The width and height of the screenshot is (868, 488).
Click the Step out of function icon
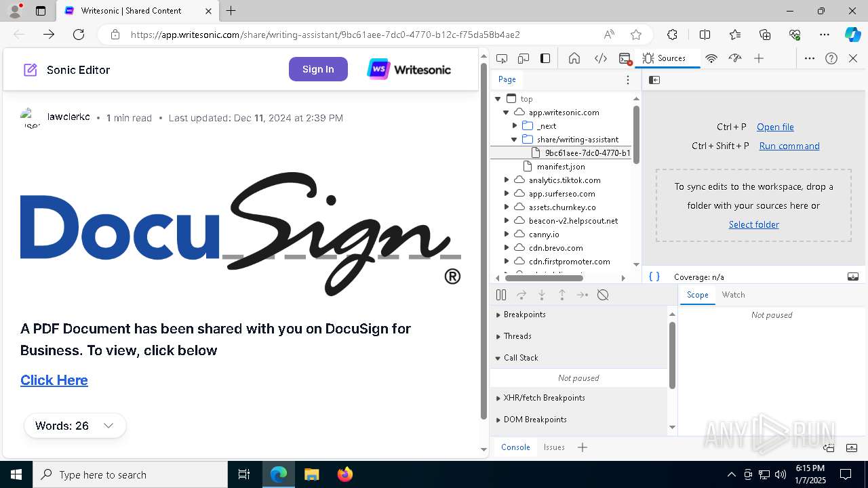(562, 295)
